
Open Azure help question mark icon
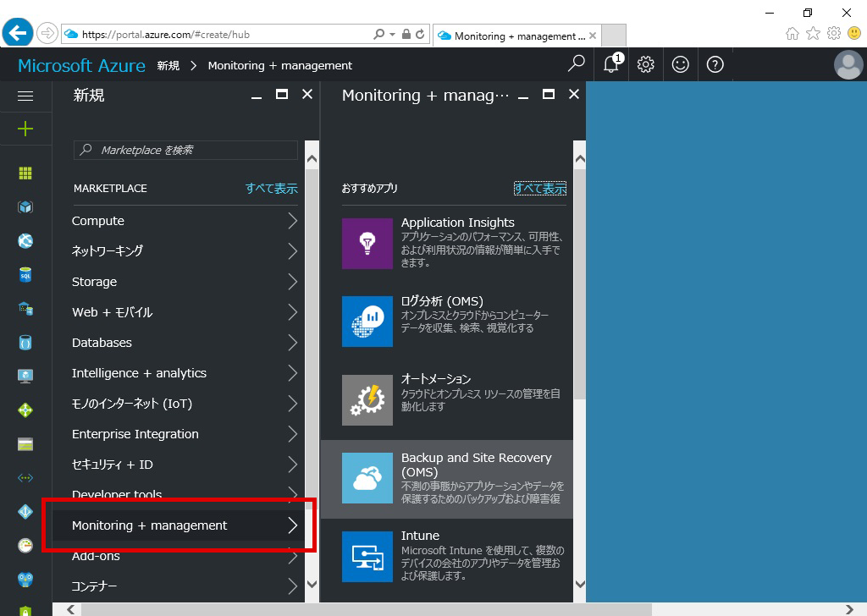[x=715, y=64]
